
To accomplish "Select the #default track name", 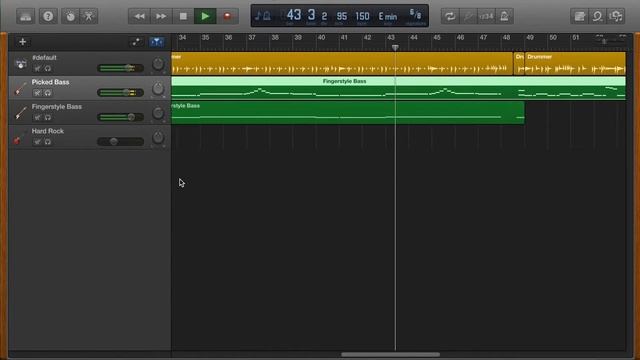I will (x=44, y=58).
